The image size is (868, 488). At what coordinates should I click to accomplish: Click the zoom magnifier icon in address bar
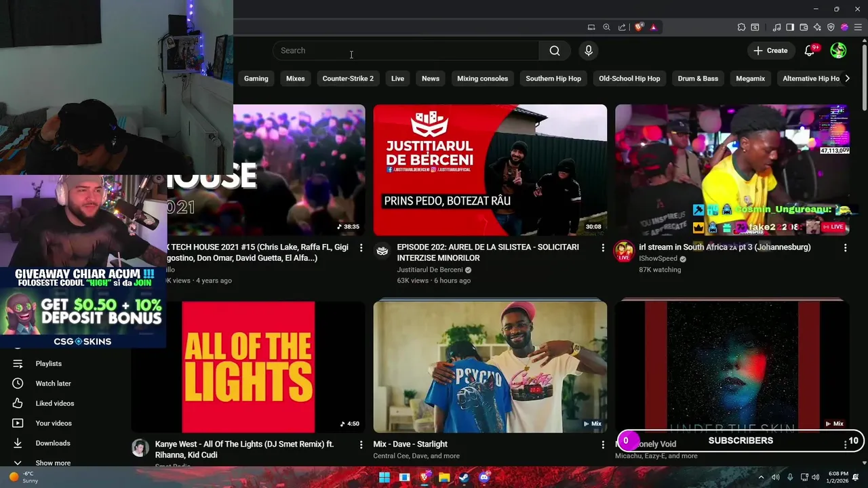(607, 27)
